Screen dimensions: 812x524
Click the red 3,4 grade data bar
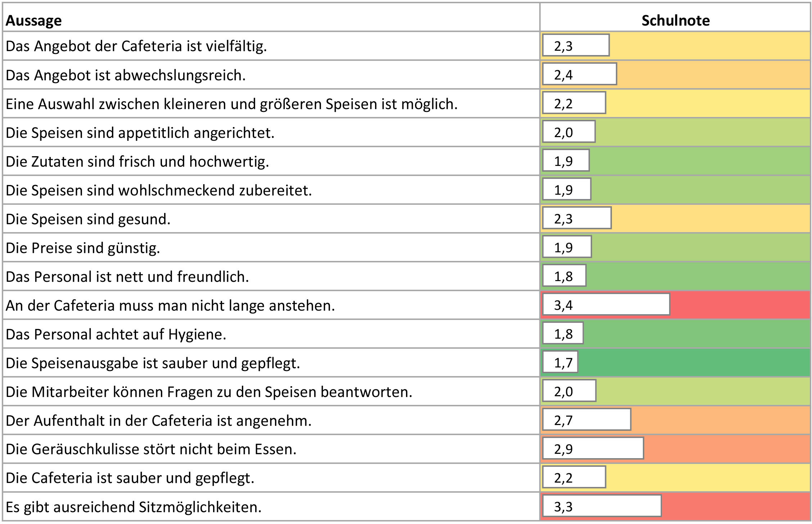coord(606,305)
